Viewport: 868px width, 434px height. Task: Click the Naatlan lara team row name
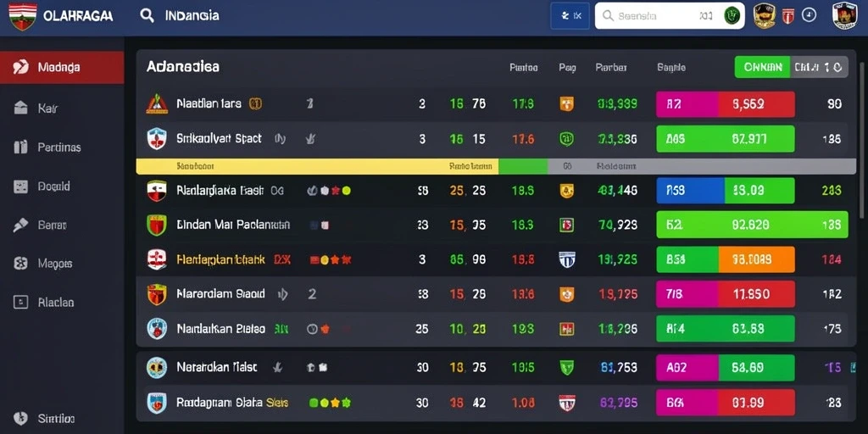(x=209, y=103)
